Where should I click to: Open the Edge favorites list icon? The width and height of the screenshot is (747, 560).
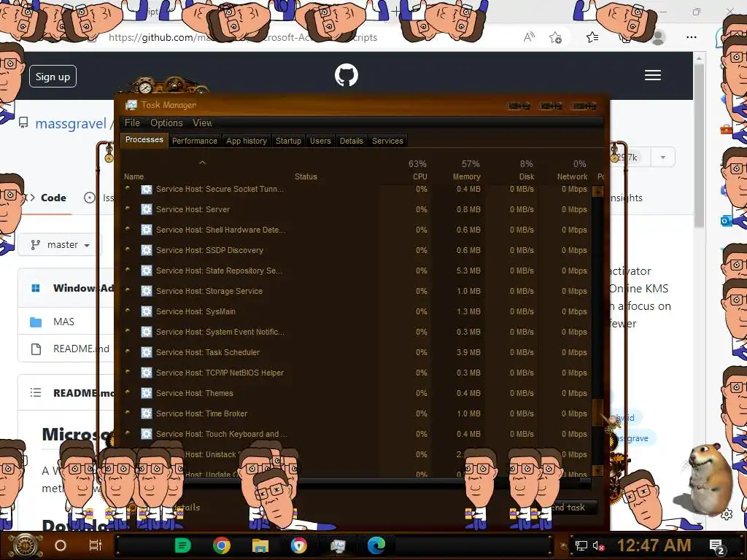coord(592,38)
